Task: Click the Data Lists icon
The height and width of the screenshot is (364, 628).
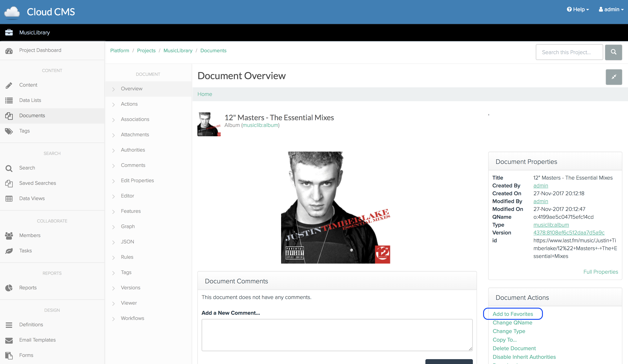Action: [x=9, y=101]
